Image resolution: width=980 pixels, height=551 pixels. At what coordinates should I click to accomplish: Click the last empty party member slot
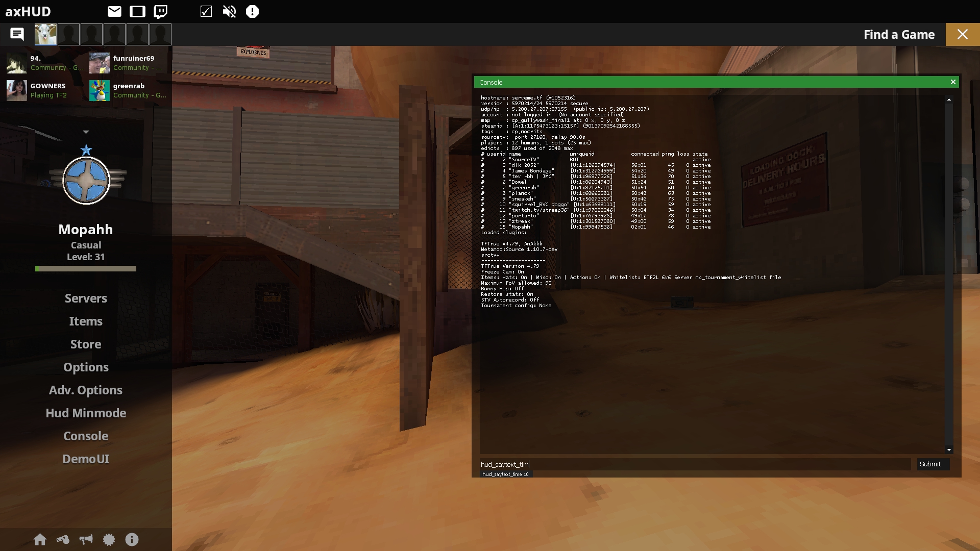pyautogui.click(x=160, y=35)
